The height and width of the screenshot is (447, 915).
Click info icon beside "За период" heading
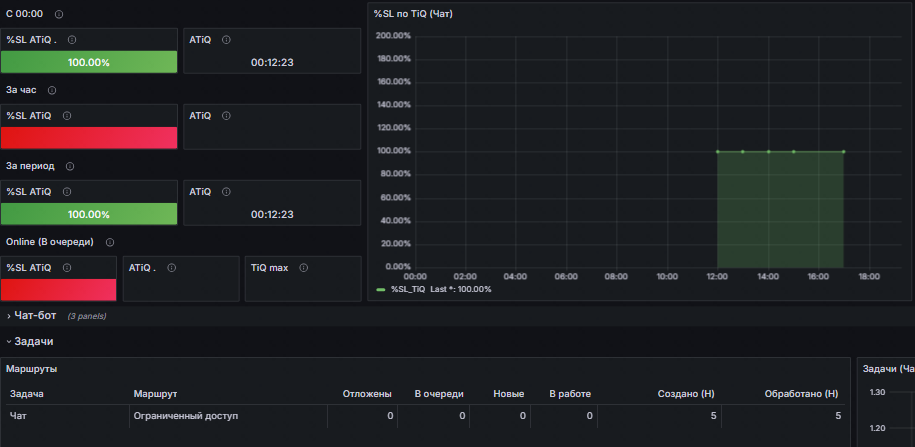tap(70, 166)
